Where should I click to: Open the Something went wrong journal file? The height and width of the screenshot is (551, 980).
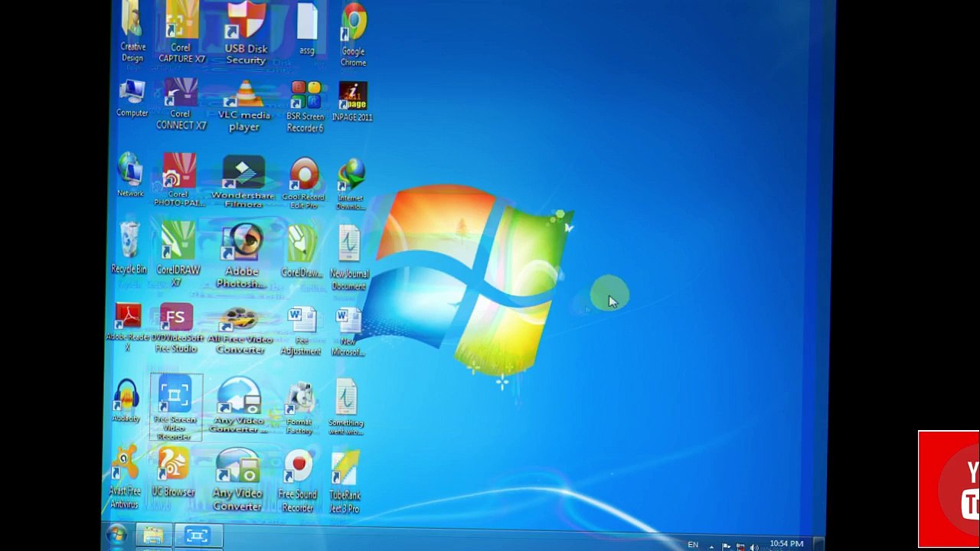346,407
